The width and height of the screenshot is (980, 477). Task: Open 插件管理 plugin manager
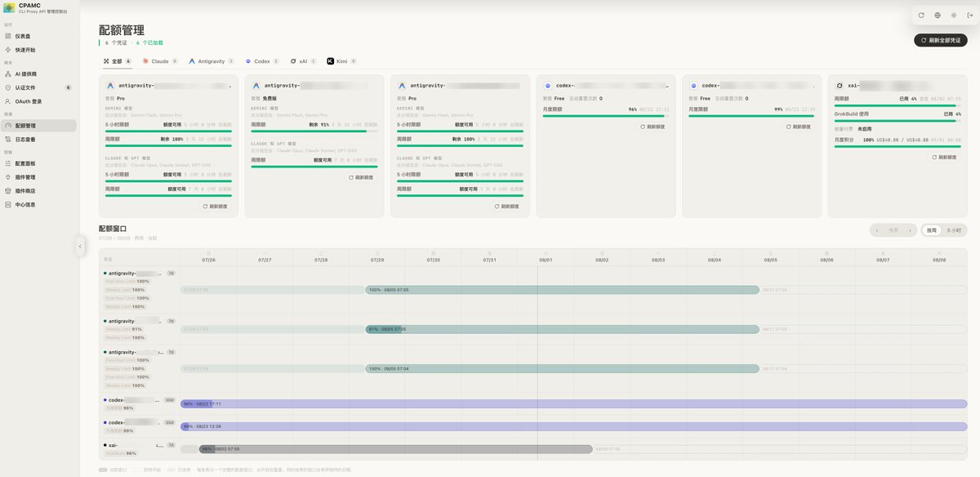click(38, 177)
